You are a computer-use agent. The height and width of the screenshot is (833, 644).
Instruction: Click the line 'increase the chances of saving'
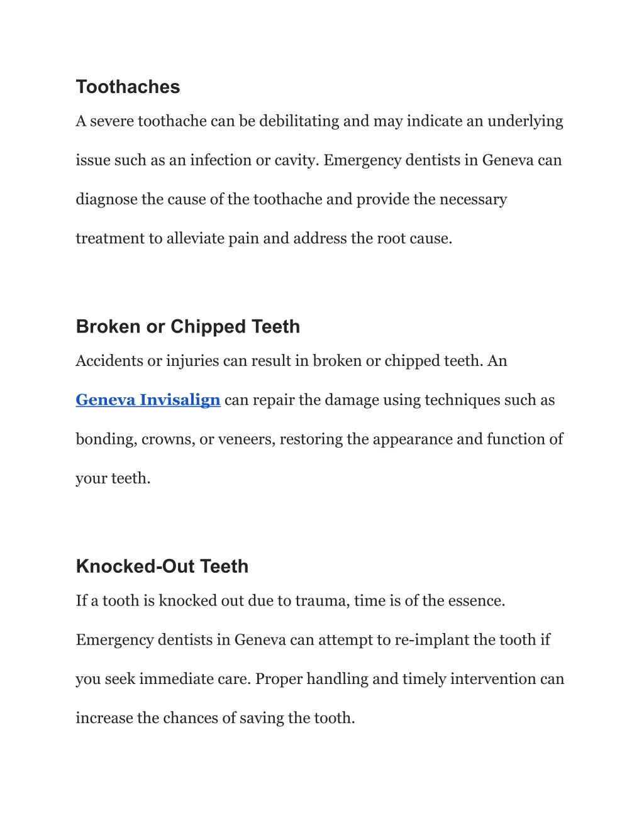pos(215,718)
